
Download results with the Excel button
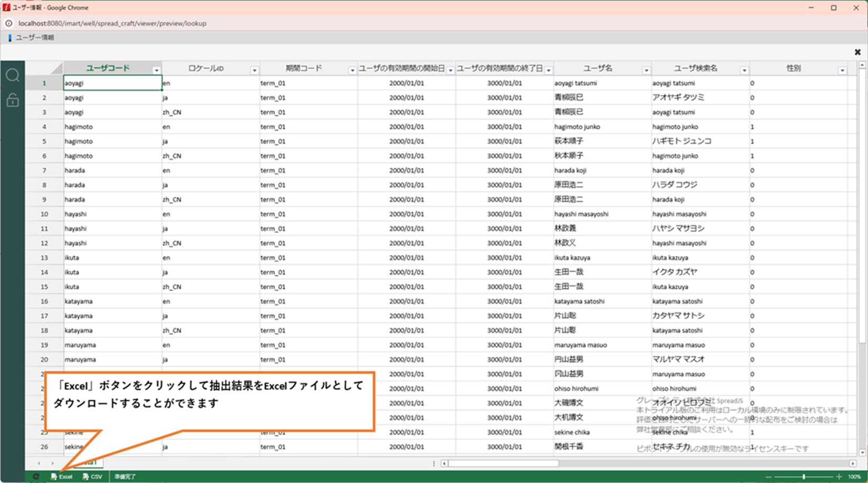coord(62,477)
